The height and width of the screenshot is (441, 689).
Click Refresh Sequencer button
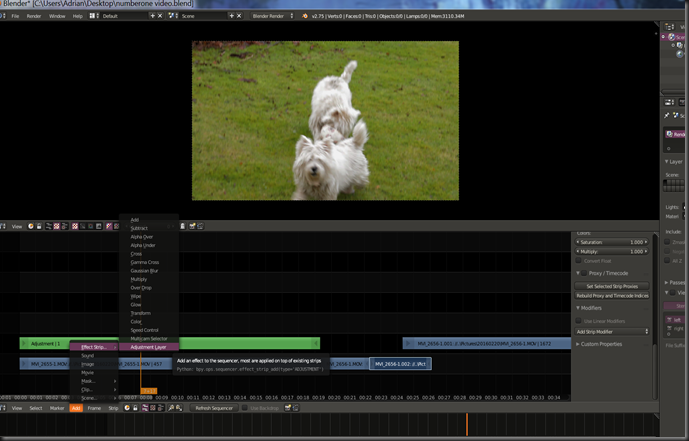214,408
